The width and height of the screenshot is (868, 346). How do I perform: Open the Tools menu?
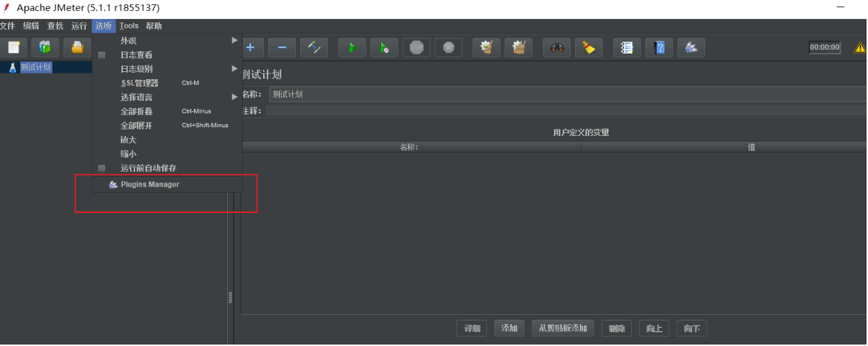tap(129, 26)
